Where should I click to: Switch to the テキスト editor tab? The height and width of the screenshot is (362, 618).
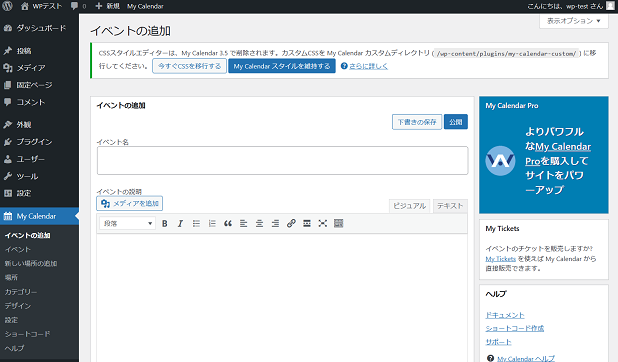click(450, 206)
